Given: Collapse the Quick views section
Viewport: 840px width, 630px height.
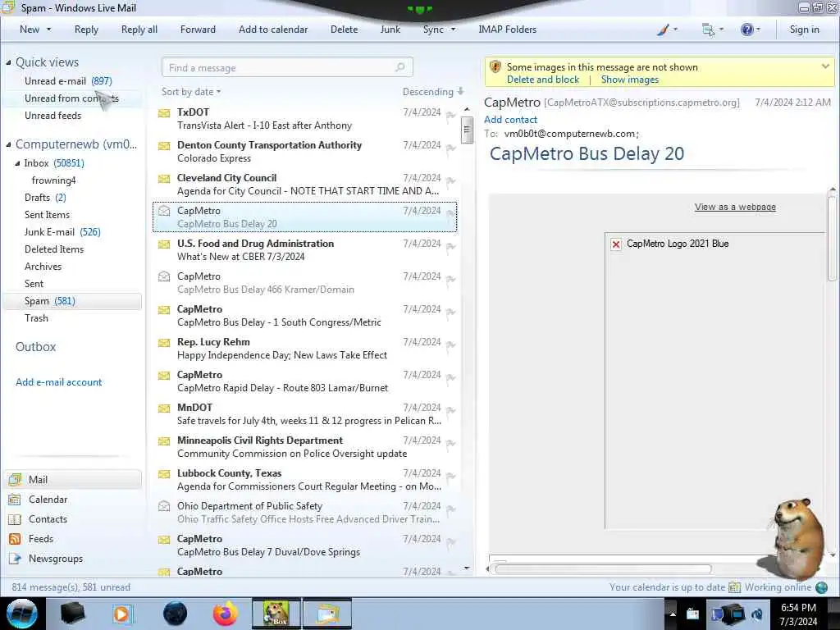Looking at the screenshot, I should 8,62.
